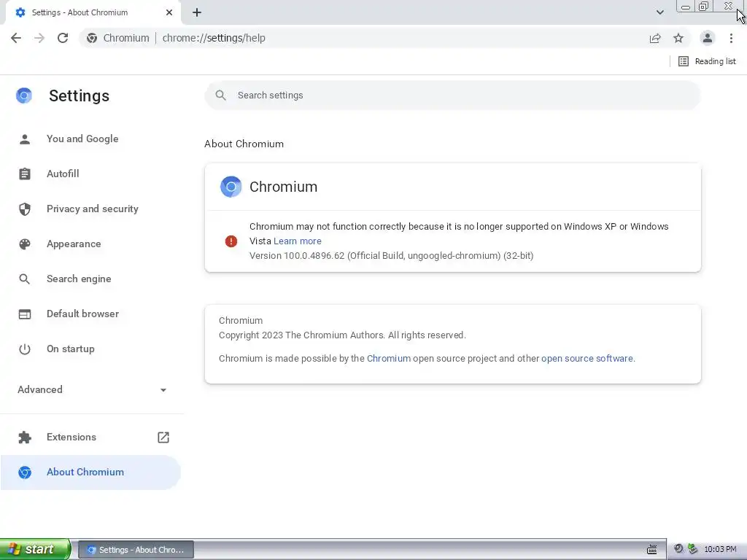Click the system tray clock 10:03 PM

click(720, 550)
